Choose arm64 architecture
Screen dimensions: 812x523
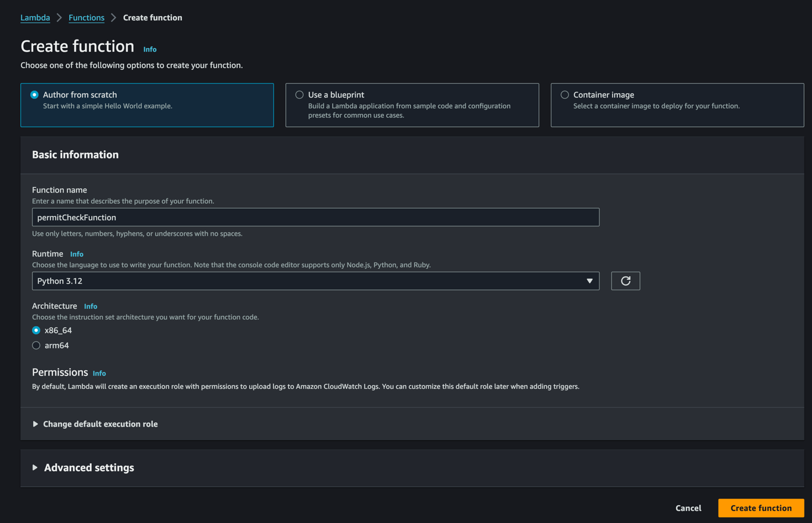(x=36, y=345)
